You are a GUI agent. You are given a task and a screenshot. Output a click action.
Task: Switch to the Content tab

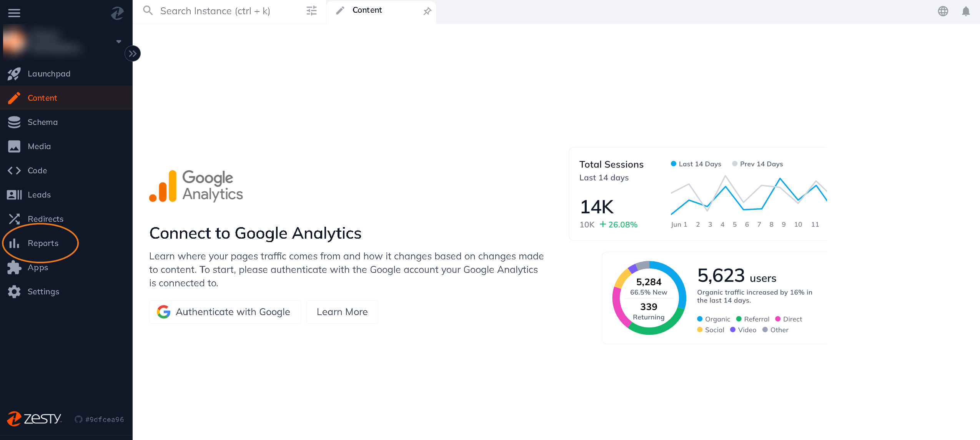click(381, 12)
